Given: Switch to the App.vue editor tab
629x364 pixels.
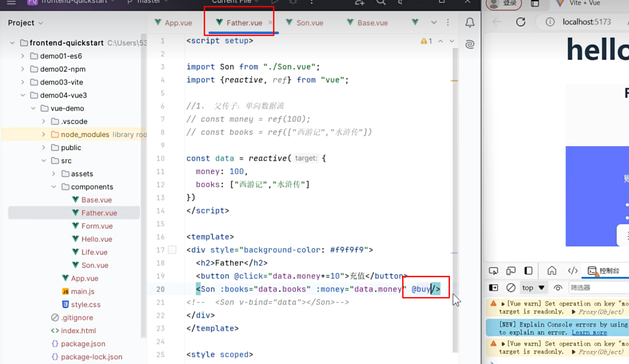Looking at the screenshot, I should (173, 23).
